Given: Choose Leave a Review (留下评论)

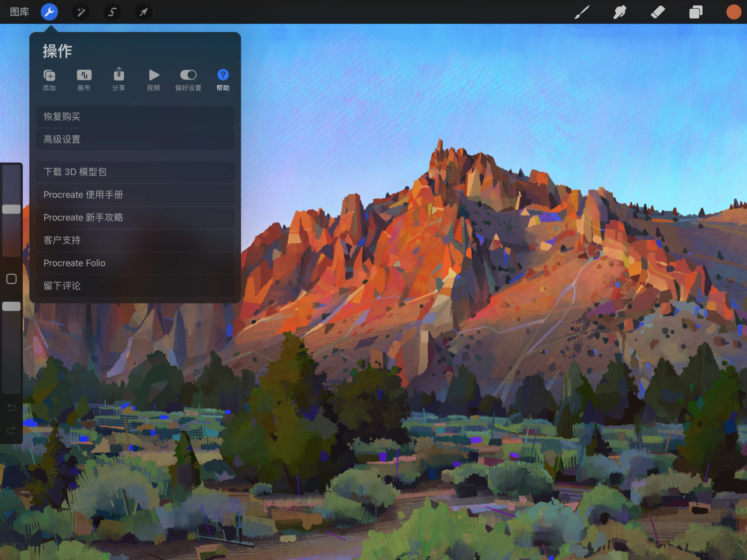Looking at the screenshot, I should (135, 286).
